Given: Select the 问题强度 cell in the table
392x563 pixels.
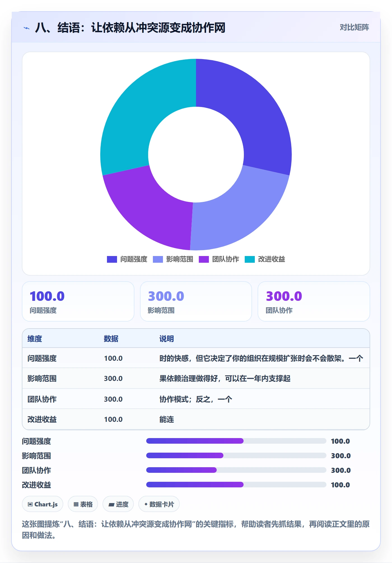Looking at the screenshot, I should (x=42, y=358).
